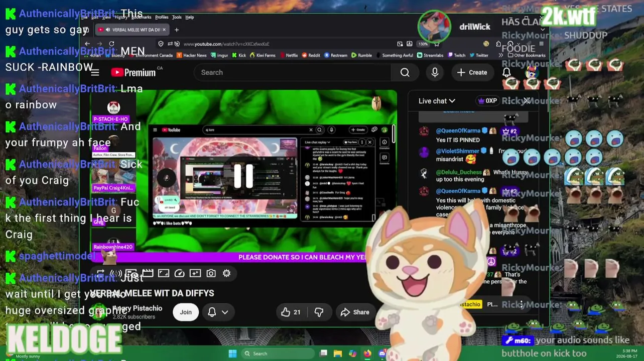Image resolution: width=644 pixels, height=361 pixels.
Task: Open Task View on taskbar
Action: (324, 353)
